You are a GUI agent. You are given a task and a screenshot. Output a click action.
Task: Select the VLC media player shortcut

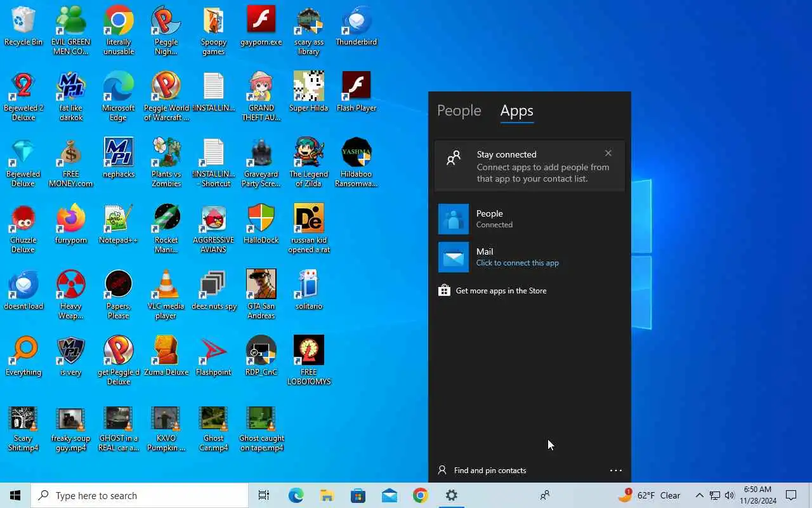pos(166,295)
